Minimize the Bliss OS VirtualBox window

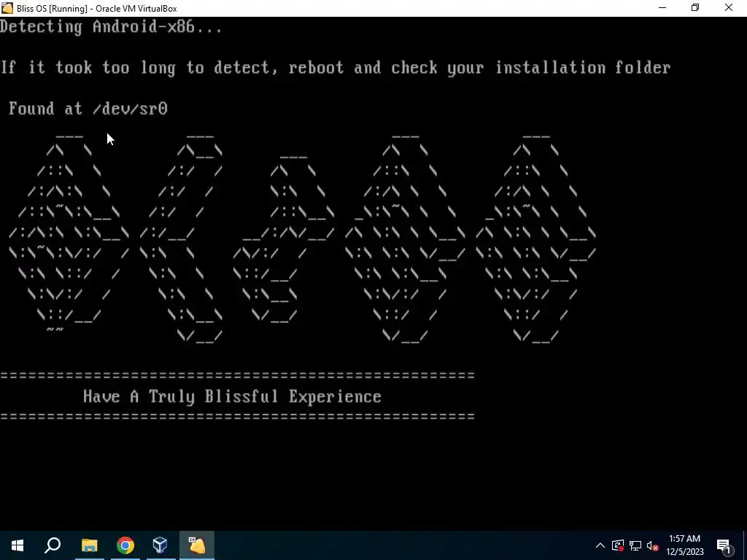[x=662, y=8]
